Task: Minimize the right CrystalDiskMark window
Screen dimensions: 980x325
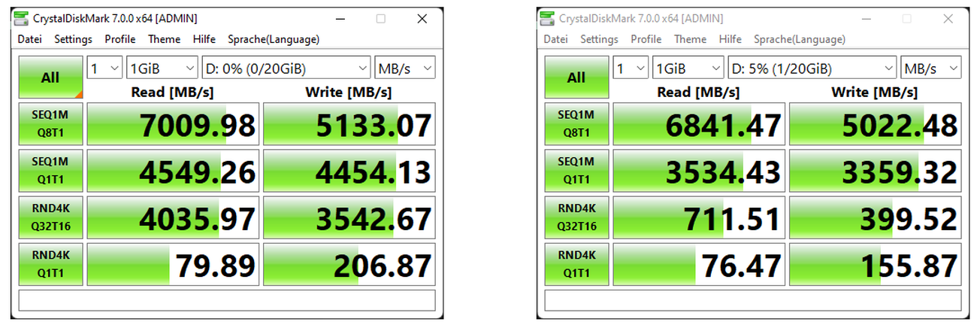Action: coord(867,18)
